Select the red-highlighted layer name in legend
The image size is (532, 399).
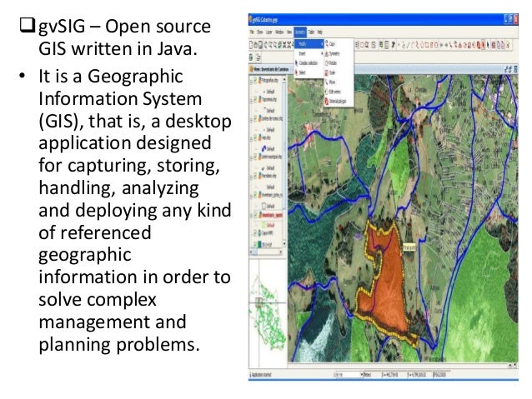(x=271, y=215)
